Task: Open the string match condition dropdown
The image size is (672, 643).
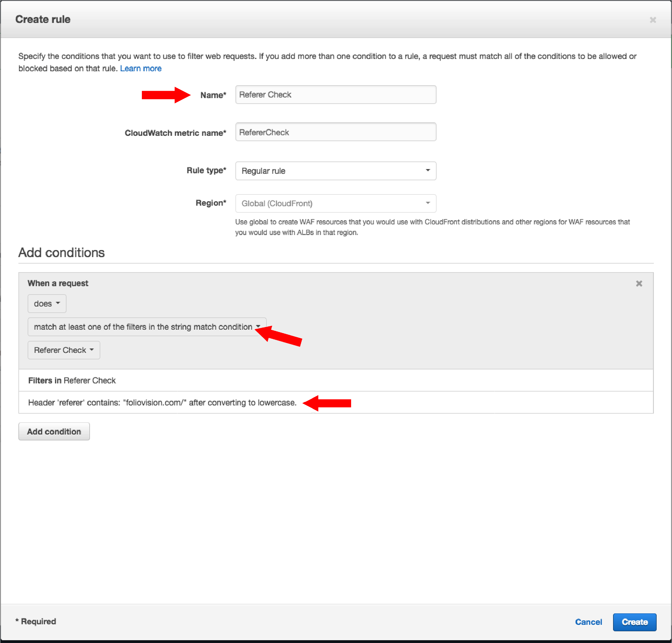Action: tap(147, 327)
